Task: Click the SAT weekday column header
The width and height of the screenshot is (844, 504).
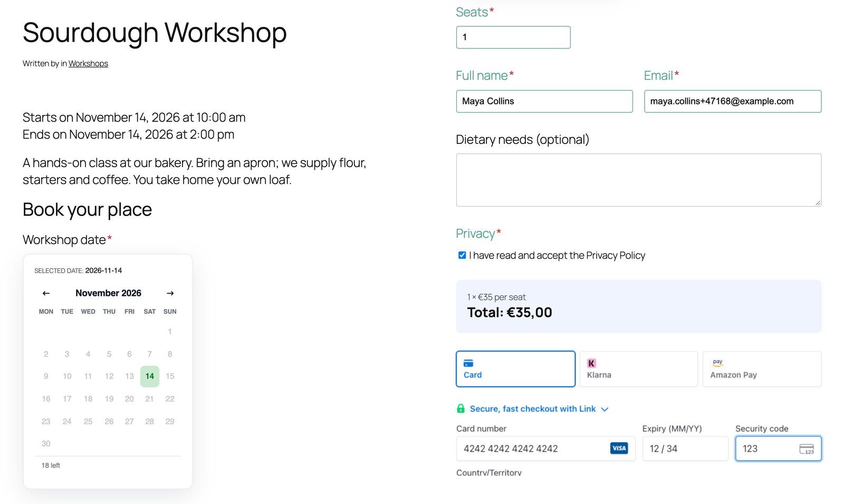Action: (x=149, y=312)
